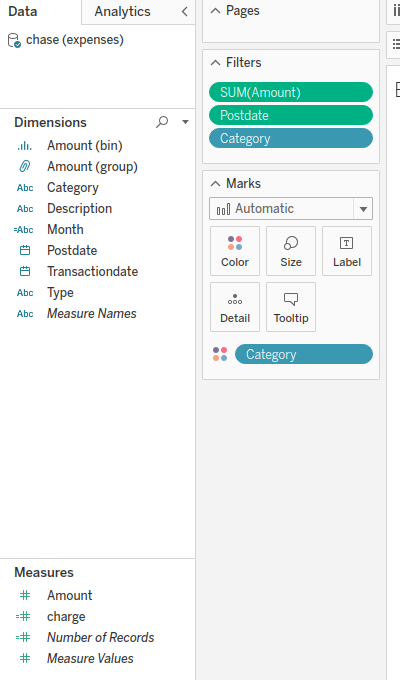Switch to the Analytics tab
Viewport: 400px width, 680px height.
tap(122, 12)
